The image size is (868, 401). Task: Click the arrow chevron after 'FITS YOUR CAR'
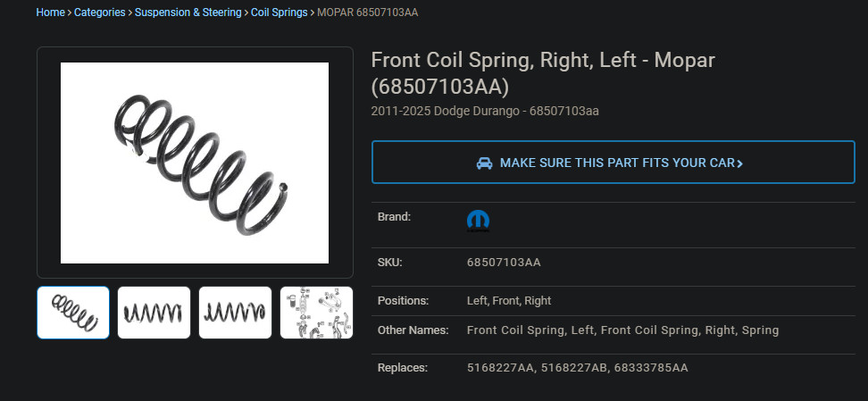point(740,163)
